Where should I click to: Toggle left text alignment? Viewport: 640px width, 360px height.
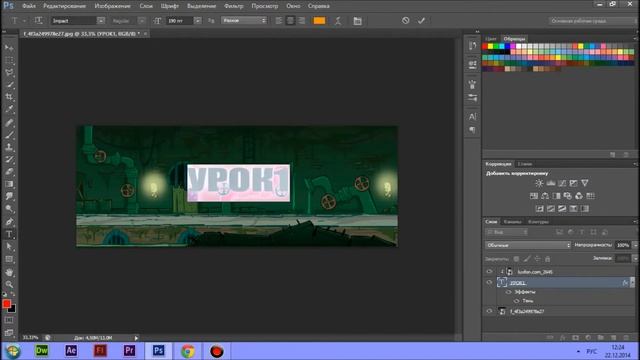click(x=279, y=20)
